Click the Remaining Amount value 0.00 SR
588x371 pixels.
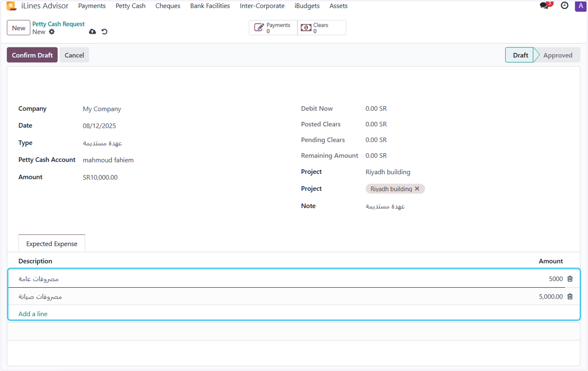(376, 156)
